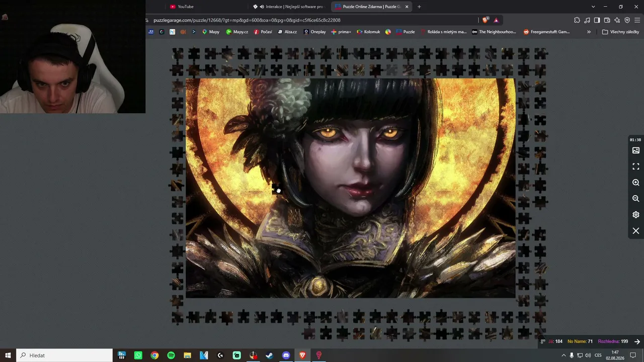
Task: Toggle the browser sidebar panel
Action: (597, 20)
